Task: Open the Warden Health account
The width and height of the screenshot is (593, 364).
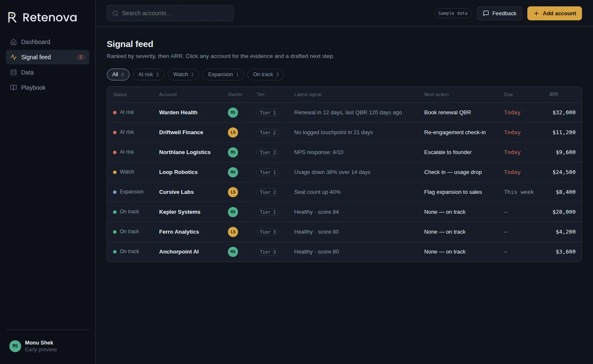Action: point(178,113)
